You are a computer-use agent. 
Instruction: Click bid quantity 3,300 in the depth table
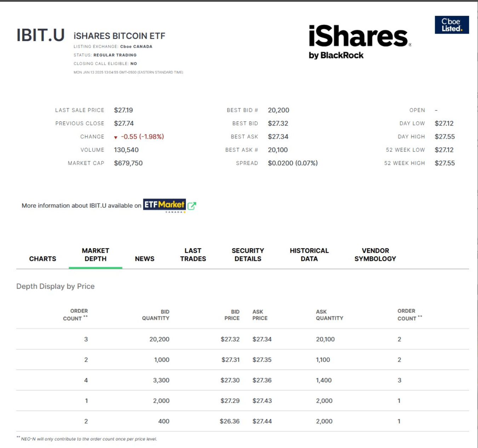click(x=161, y=380)
